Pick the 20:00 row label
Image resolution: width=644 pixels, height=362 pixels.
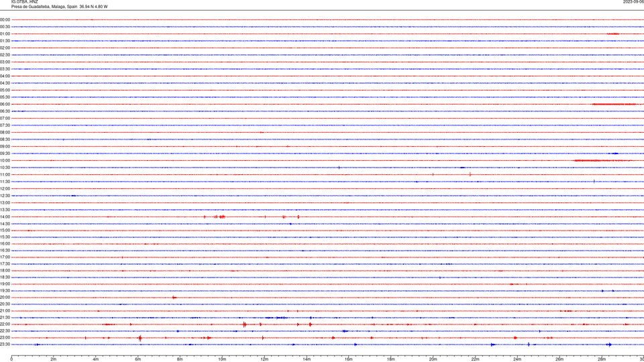point(5,298)
